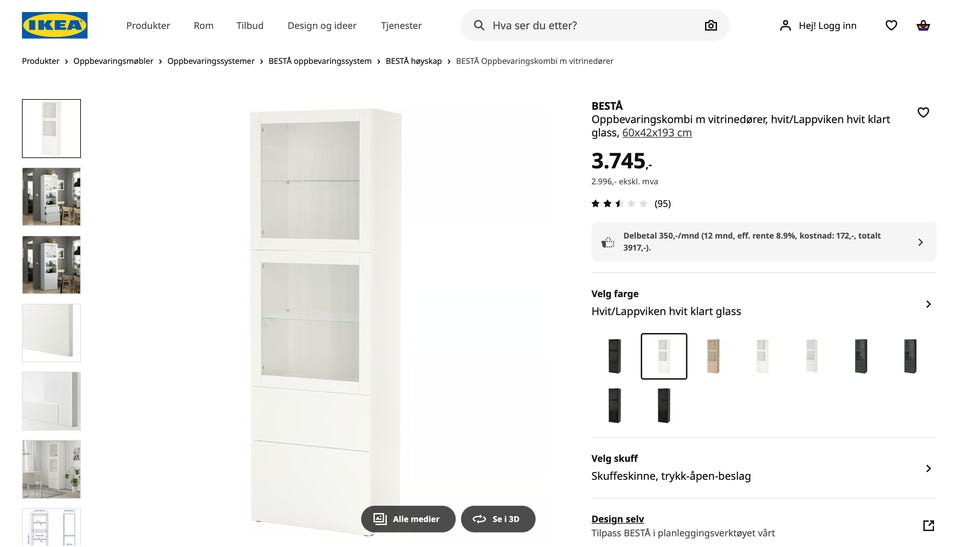The height and width of the screenshot is (547, 960).
Task: Select the oak-effect color variant
Action: coord(713,356)
